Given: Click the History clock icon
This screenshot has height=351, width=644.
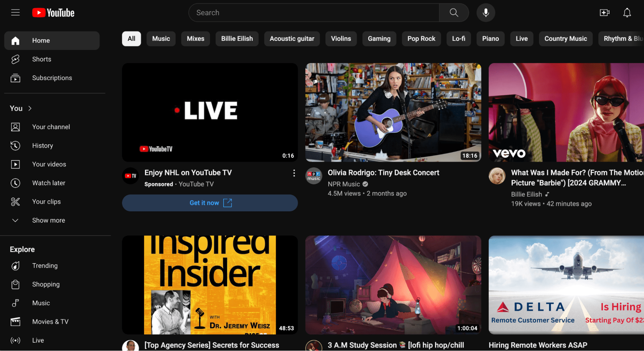Looking at the screenshot, I should click(15, 145).
